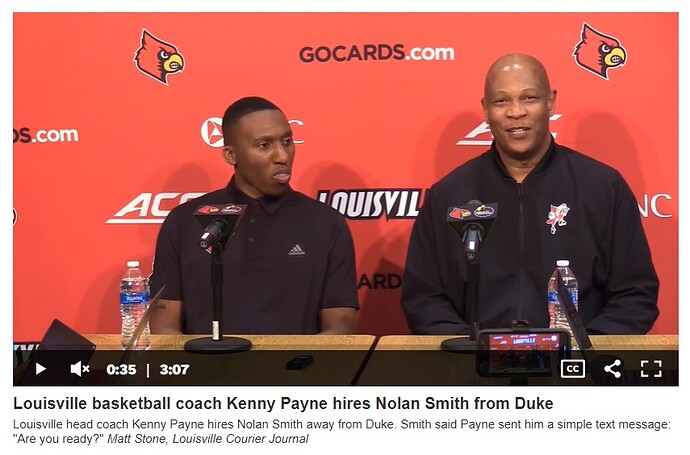Click the Louisville wordmark on the backdrop
Viewport: 690px width, 455px height.
click(x=372, y=204)
